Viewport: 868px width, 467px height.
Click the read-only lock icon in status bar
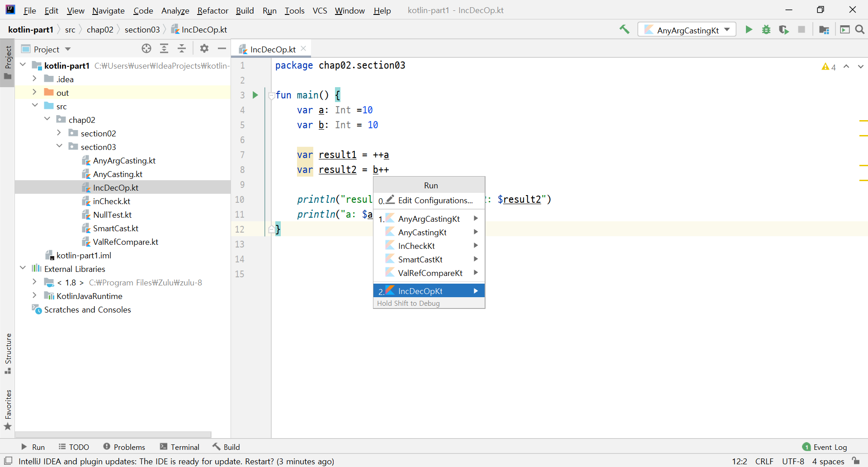coord(856,461)
